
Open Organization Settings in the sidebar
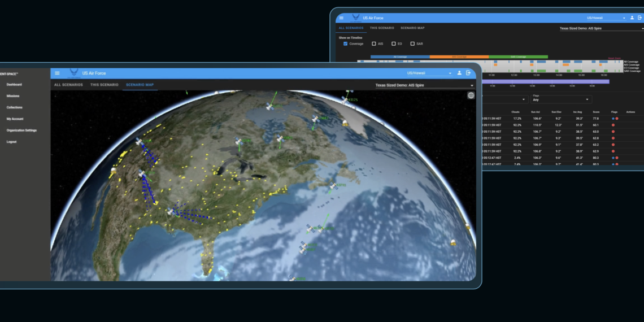tap(21, 130)
